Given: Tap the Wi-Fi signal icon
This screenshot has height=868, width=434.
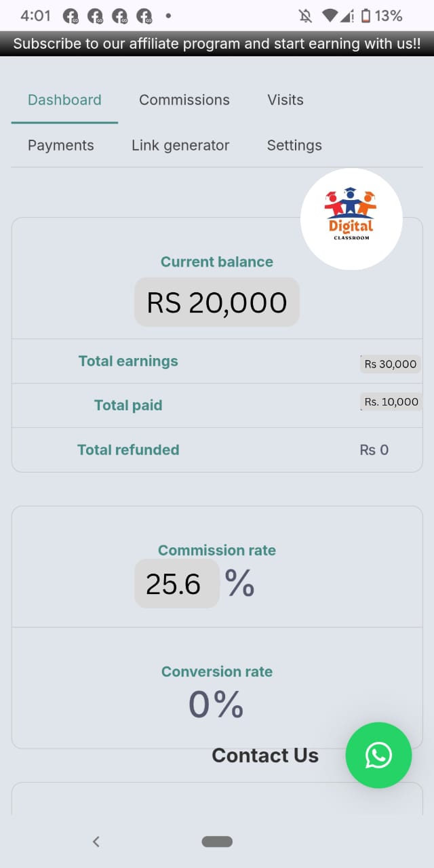Looking at the screenshot, I should (330, 16).
